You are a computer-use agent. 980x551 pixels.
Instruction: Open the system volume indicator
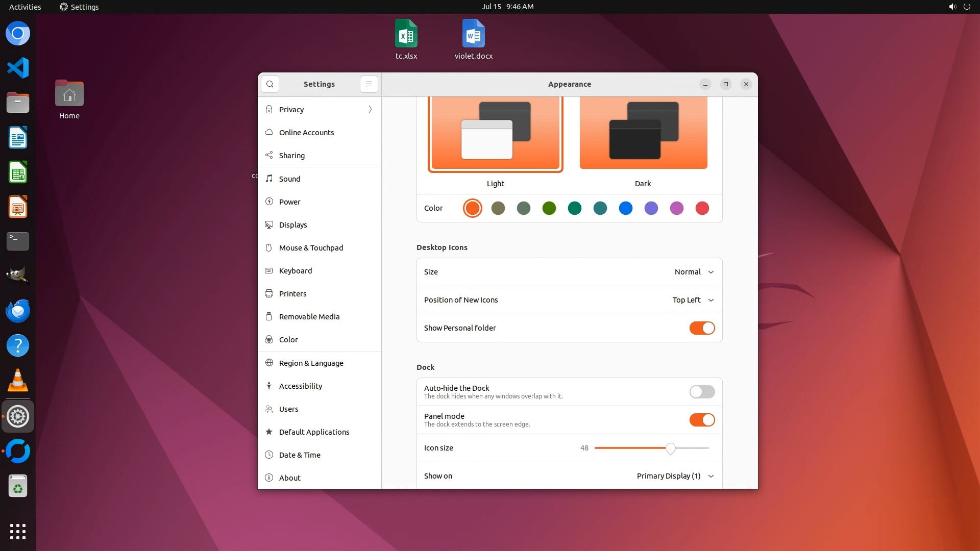click(x=952, y=7)
